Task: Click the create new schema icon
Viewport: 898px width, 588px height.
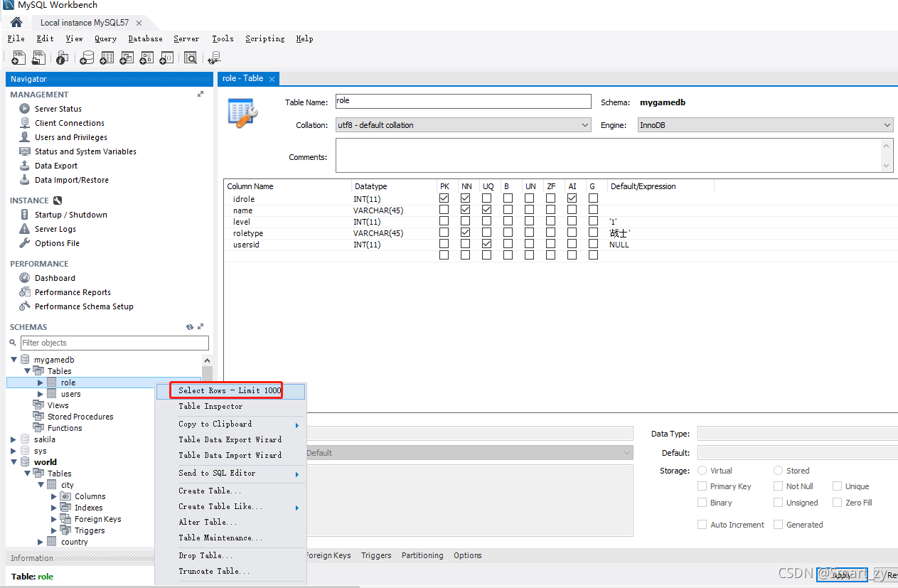Action: (x=87, y=58)
